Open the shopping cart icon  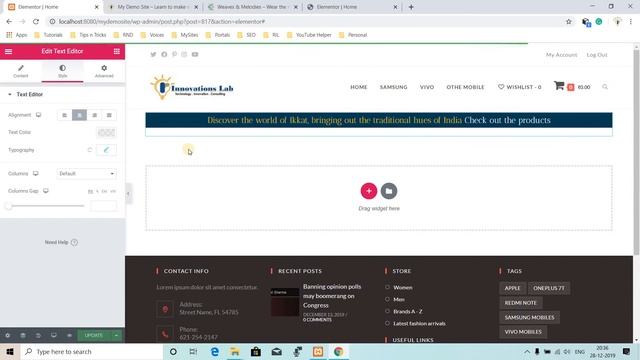[x=559, y=86]
